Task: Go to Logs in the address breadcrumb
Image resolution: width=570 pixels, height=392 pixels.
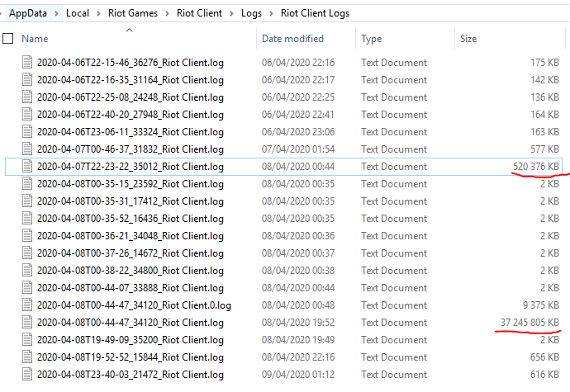Action: [251, 13]
